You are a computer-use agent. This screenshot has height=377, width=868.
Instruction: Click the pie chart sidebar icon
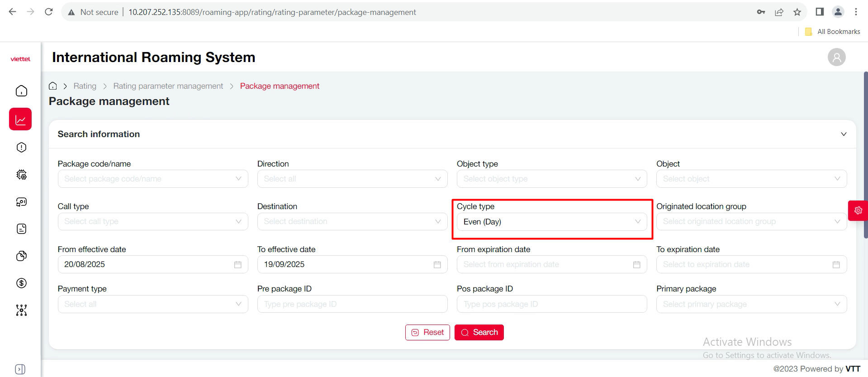tap(21, 256)
